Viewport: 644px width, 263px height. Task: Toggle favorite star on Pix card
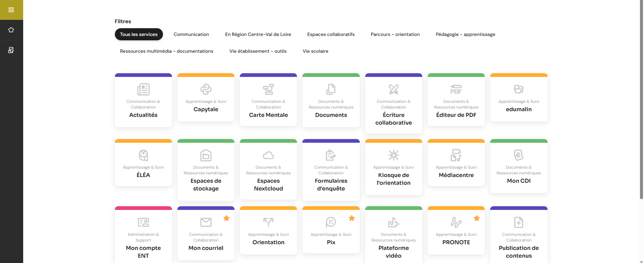coord(352,218)
